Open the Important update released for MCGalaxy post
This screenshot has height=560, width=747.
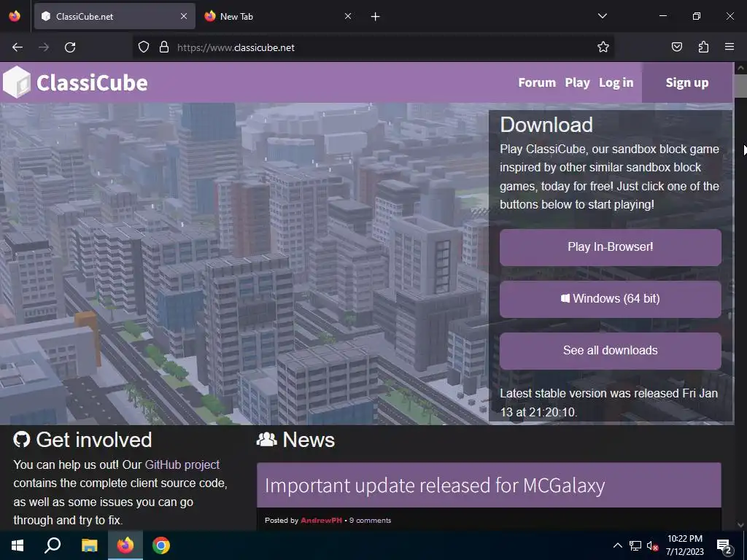coord(435,486)
